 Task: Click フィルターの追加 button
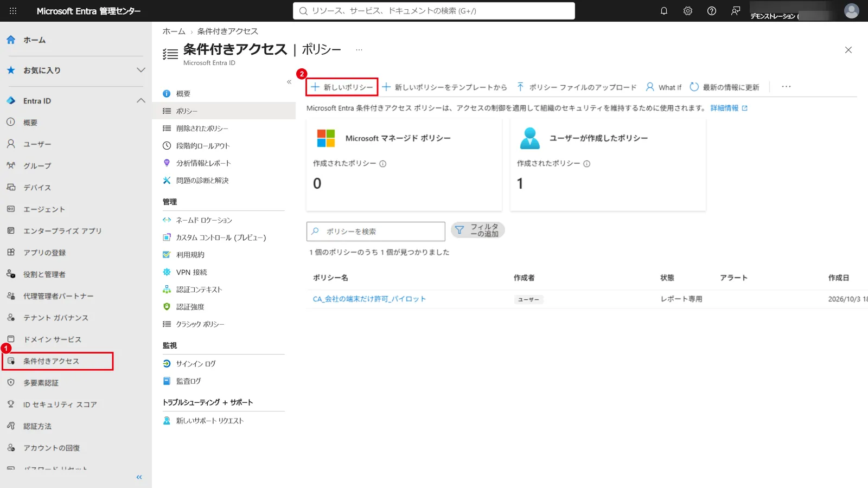(478, 230)
